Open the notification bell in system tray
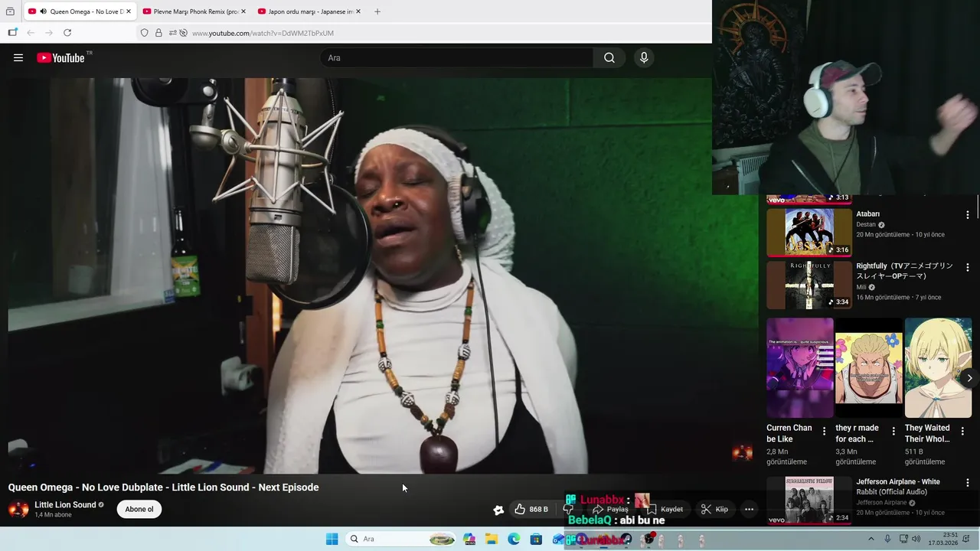Image resolution: width=980 pixels, height=551 pixels. pos(966,539)
